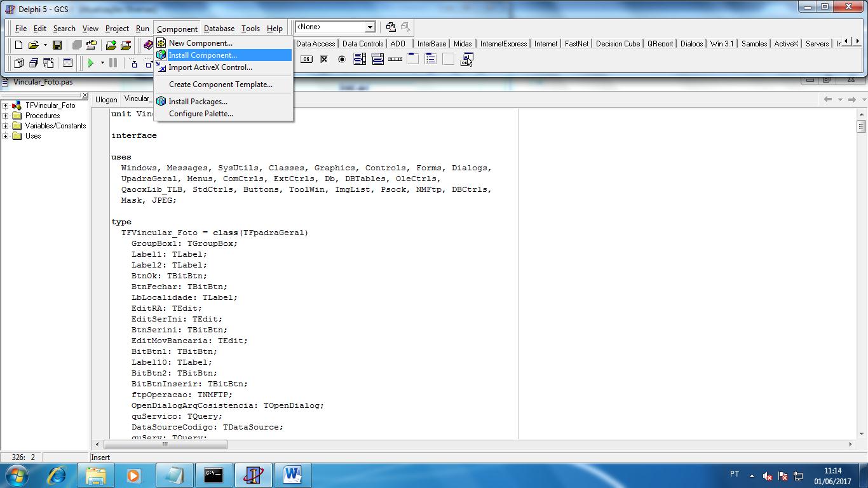This screenshot has height=488, width=868.
Task: Expand the Procedures folder node
Action: click(6, 116)
